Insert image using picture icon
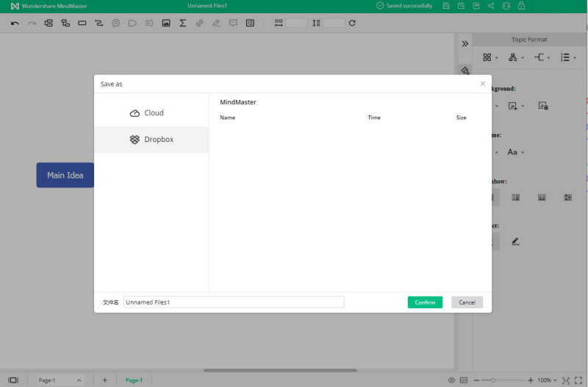Viewport: 588px width, 387px height. 166,24
